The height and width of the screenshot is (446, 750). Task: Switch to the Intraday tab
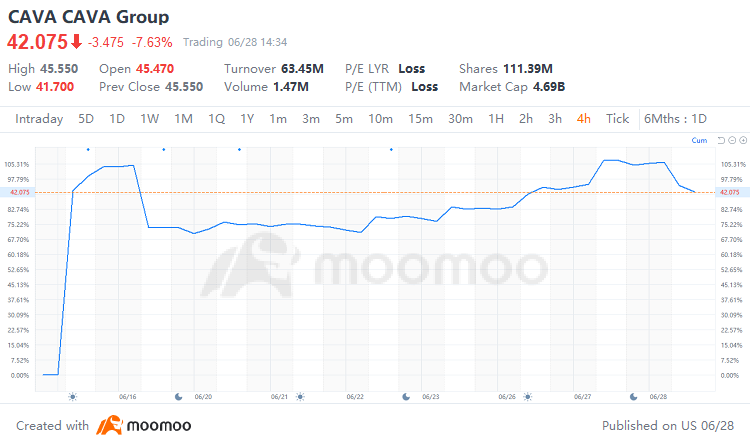coord(39,119)
